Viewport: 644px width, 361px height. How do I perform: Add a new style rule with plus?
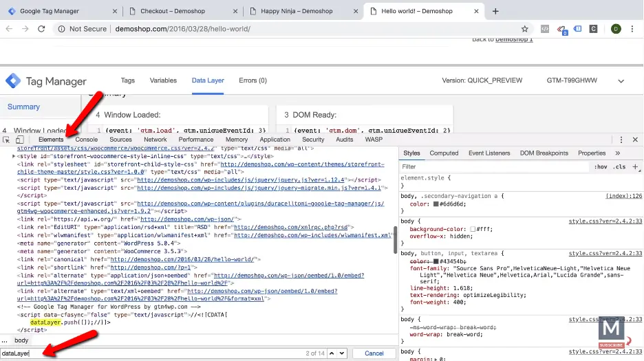point(635,166)
